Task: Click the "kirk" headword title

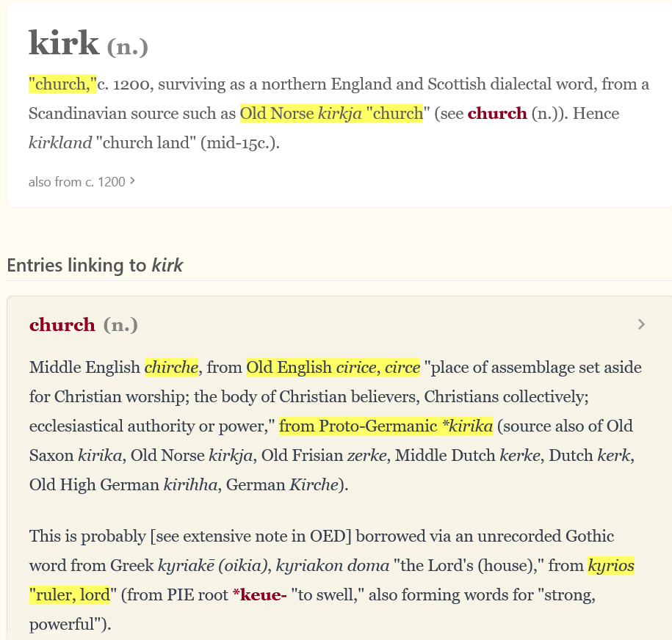Action: click(x=64, y=43)
